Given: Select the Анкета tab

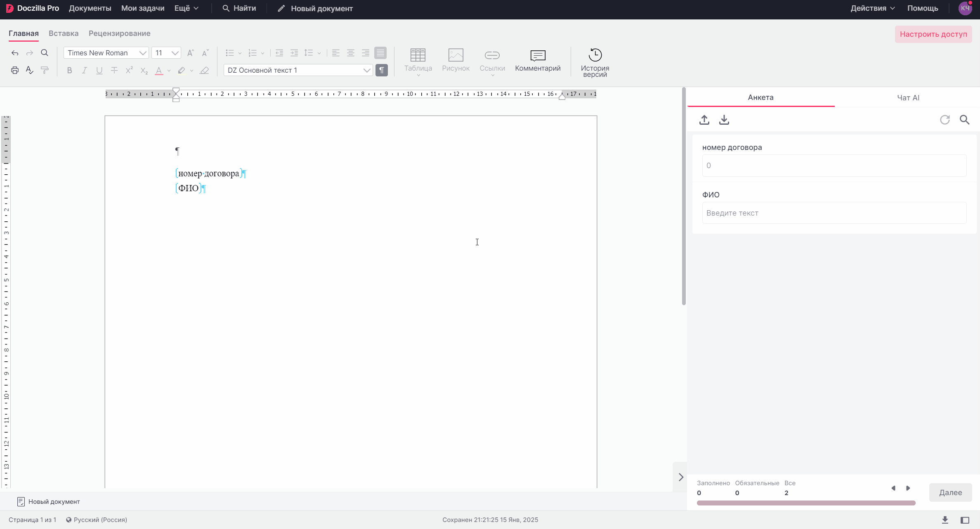Looking at the screenshot, I should tap(760, 97).
